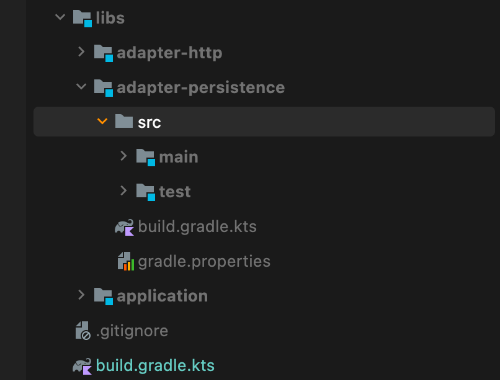
Task: Click the adapter-http module folder icon
Action: pos(103,53)
